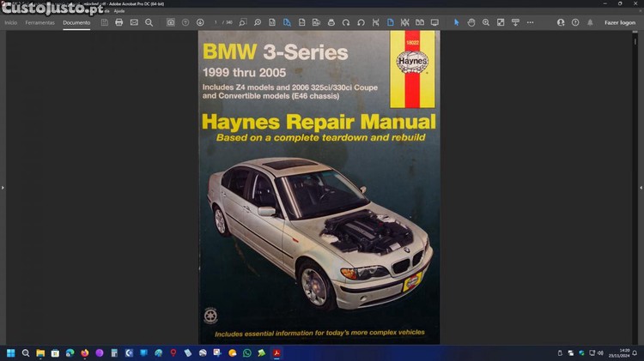Click the email envelope icon
This screenshot has width=644, height=361.
[x=134, y=22]
